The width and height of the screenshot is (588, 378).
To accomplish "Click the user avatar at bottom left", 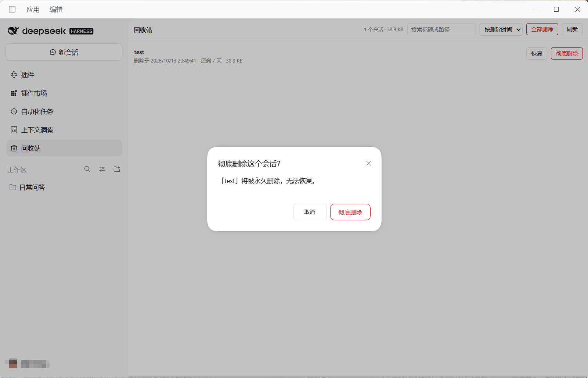I will coord(12,364).
